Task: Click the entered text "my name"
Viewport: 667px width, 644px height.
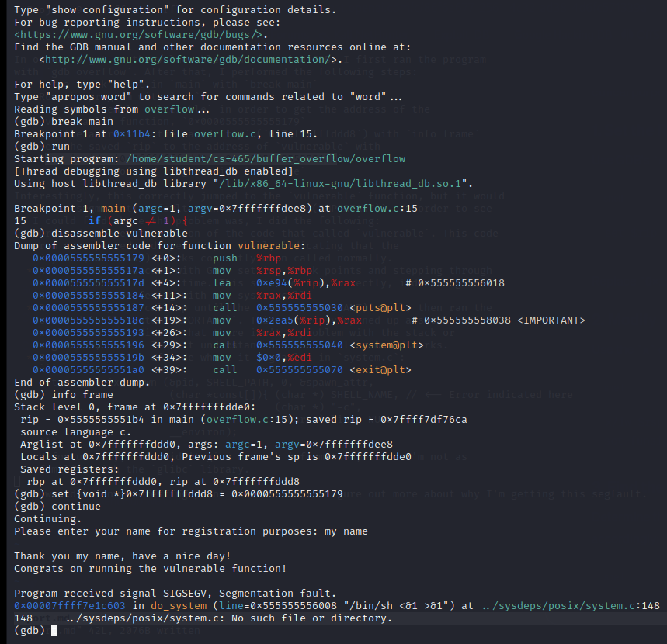Action: click(x=346, y=531)
